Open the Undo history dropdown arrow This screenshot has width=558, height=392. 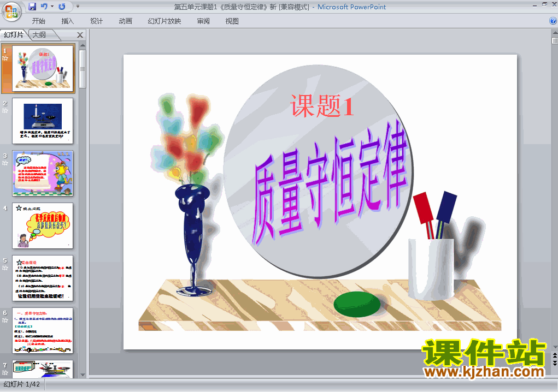[52, 7]
